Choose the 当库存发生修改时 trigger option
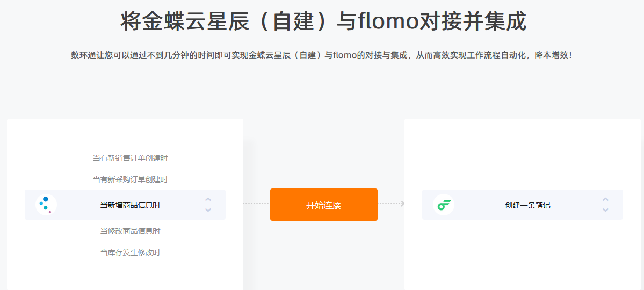Viewport: 644px width, 290px height. click(x=130, y=252)
